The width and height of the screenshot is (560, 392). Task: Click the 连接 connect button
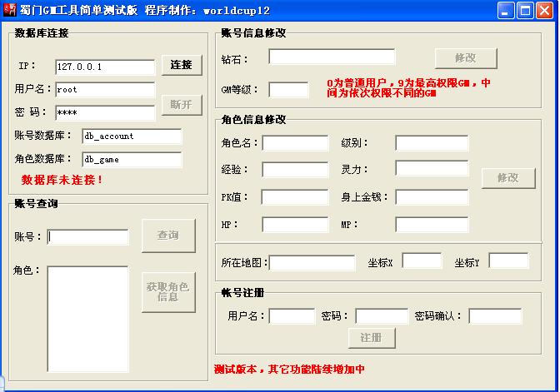[181, 66]
